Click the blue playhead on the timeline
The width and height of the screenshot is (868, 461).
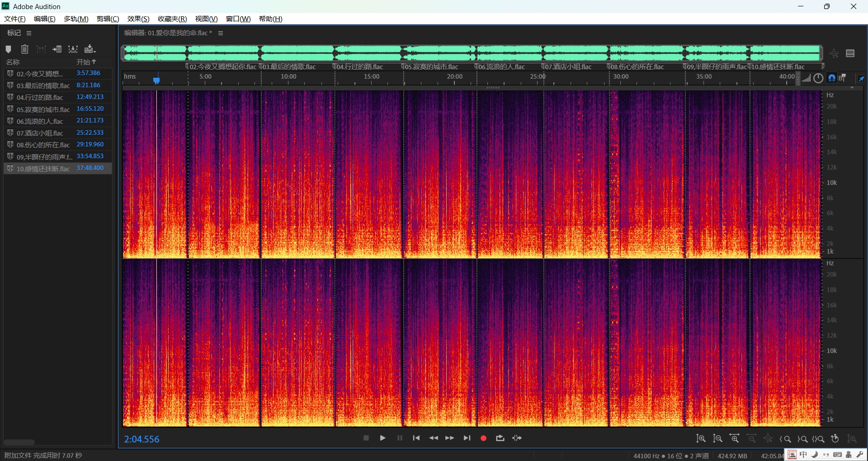[156, 80]
